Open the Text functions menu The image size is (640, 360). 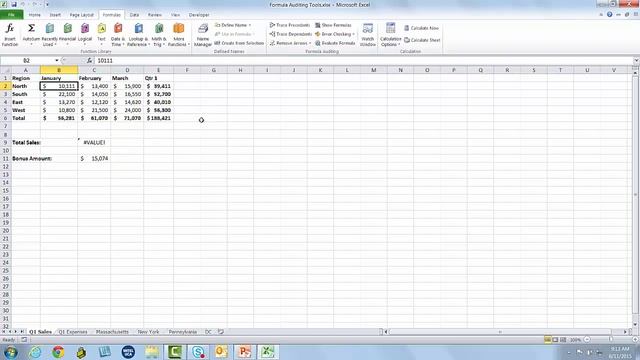coord(101,35)
